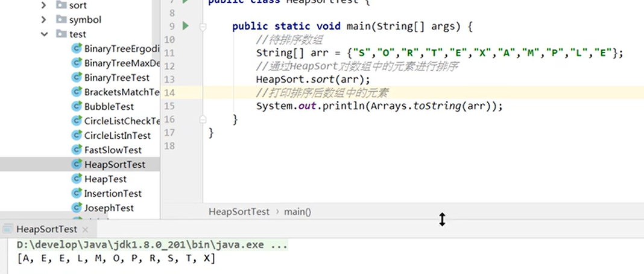
Task: Click line number 11 in gutter
Action: (169, 53)
